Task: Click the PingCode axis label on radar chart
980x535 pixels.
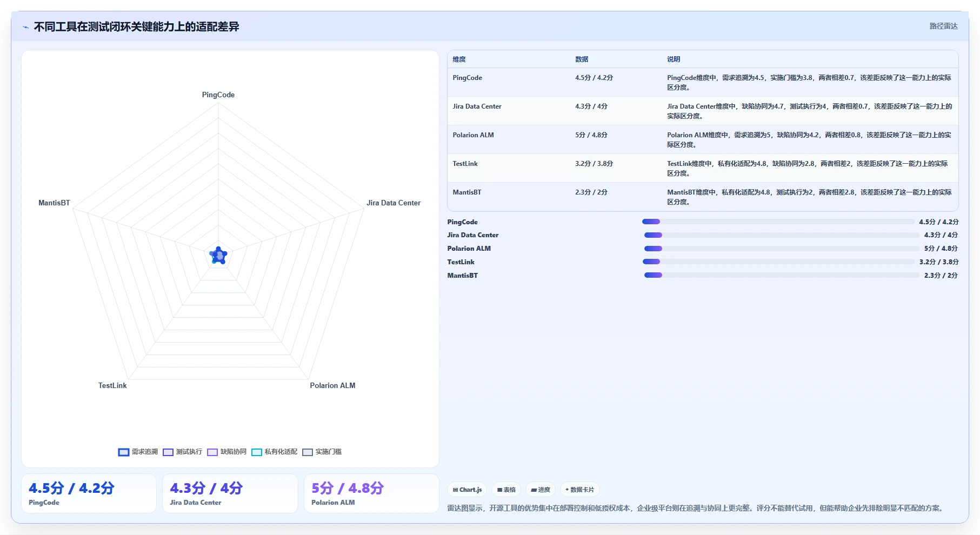Action: click(x=218, y=95)
